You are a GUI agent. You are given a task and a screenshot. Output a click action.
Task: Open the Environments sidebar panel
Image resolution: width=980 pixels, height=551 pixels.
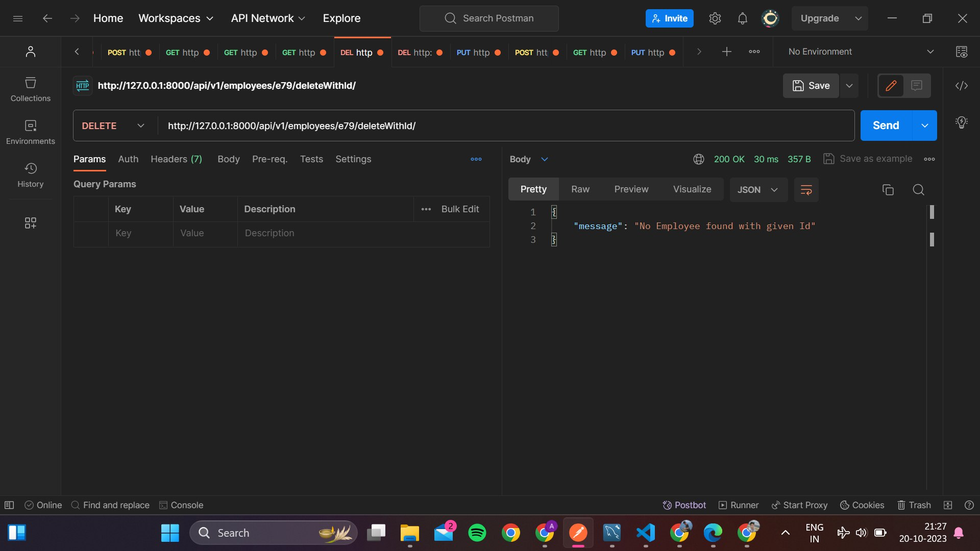[30, 132]
